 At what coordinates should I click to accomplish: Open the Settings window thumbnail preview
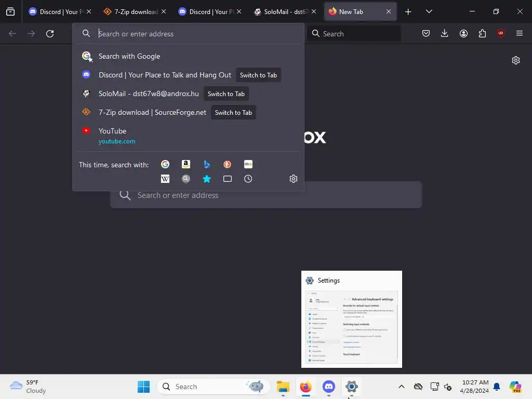pos(352,320)
